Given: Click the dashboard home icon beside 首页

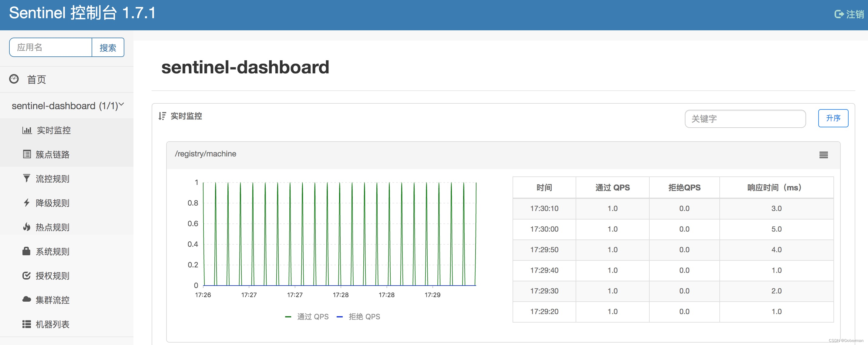Looking at the screenshot, I should click(14, 79).
